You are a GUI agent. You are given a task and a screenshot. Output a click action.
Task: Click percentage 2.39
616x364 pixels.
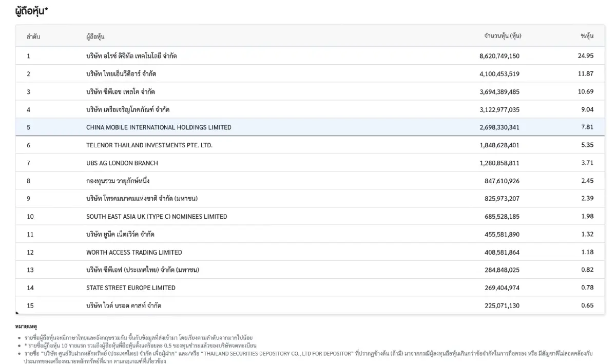click(587, 199)
